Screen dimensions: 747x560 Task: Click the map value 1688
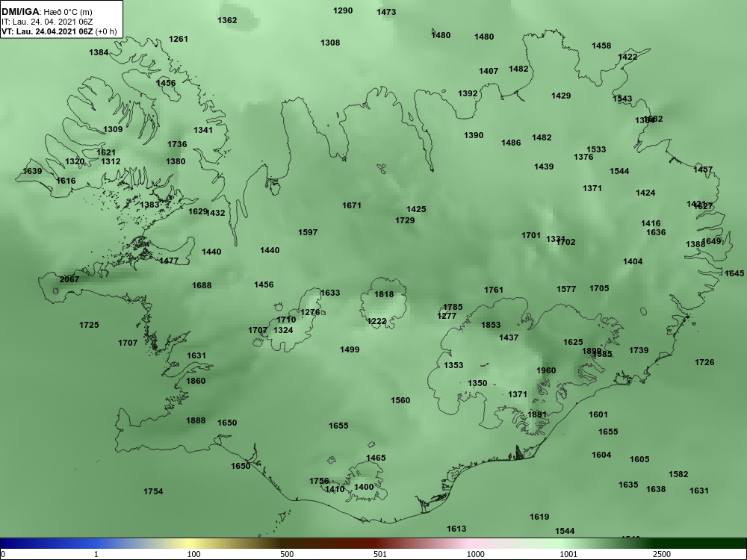click(x=202, y=285)
